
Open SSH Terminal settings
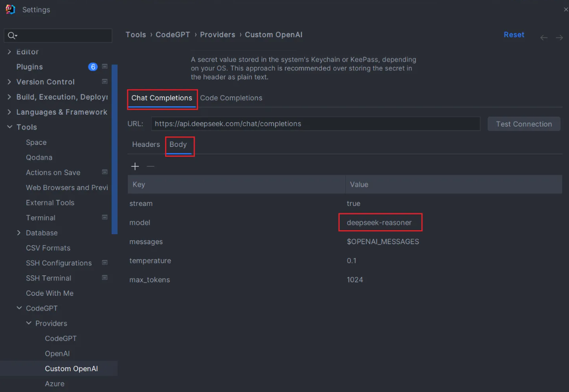(49, 278)
